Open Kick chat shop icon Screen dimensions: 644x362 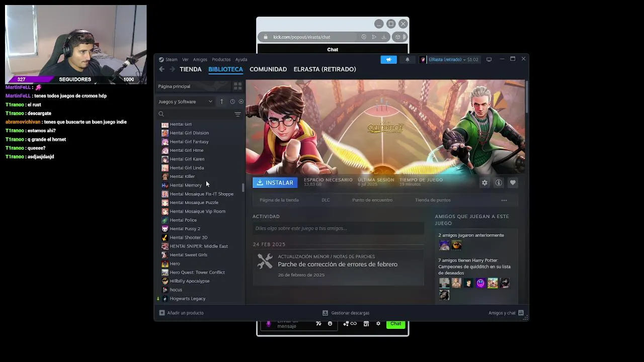pos(366,324)
